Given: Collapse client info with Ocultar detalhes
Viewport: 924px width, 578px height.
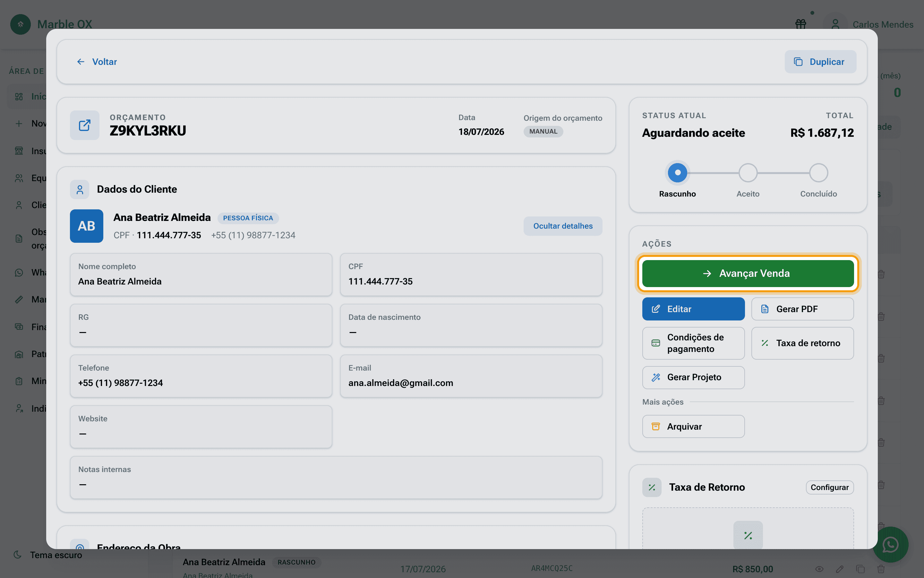Looking at the screenshot, I should 563,226.
